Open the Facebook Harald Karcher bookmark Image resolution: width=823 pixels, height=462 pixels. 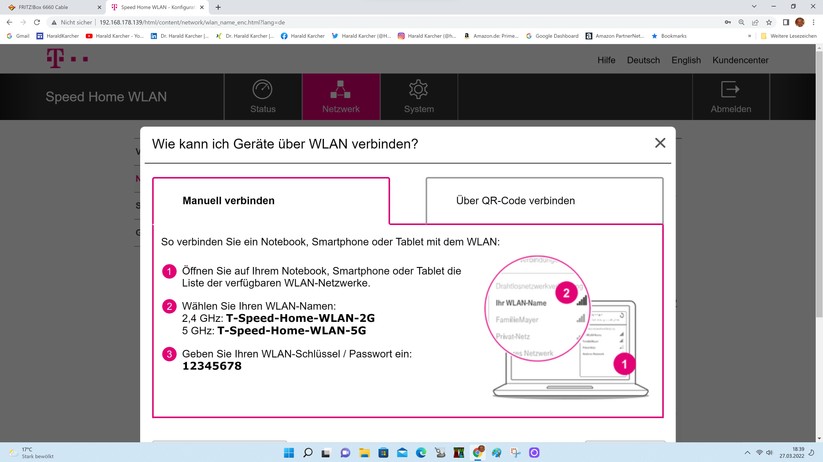tap(302, 36)
